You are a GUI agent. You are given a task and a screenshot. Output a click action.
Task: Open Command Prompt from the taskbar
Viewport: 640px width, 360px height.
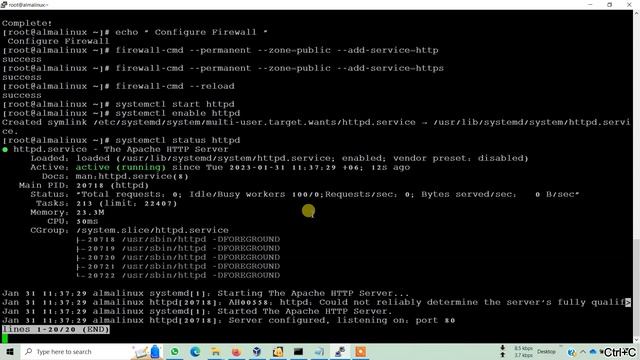[298, 351]
